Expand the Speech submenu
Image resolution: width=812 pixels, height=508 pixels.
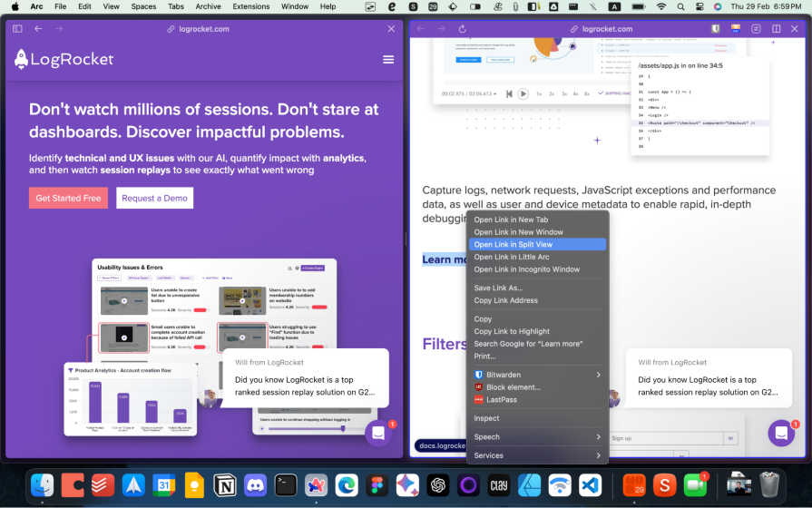coord(597,437)
